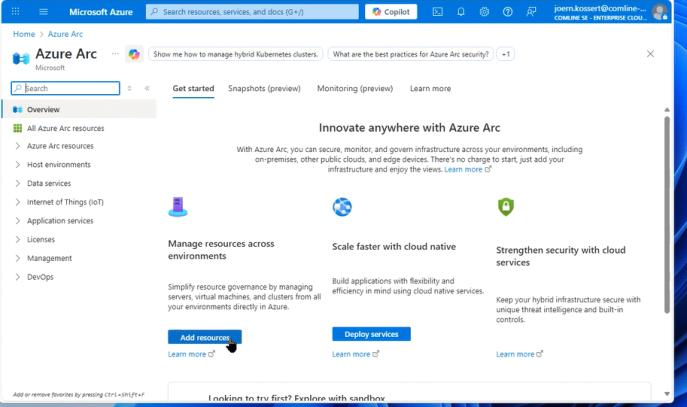Select the Overview icon in sidebar

pyautogui.click(x=18, y=110)
